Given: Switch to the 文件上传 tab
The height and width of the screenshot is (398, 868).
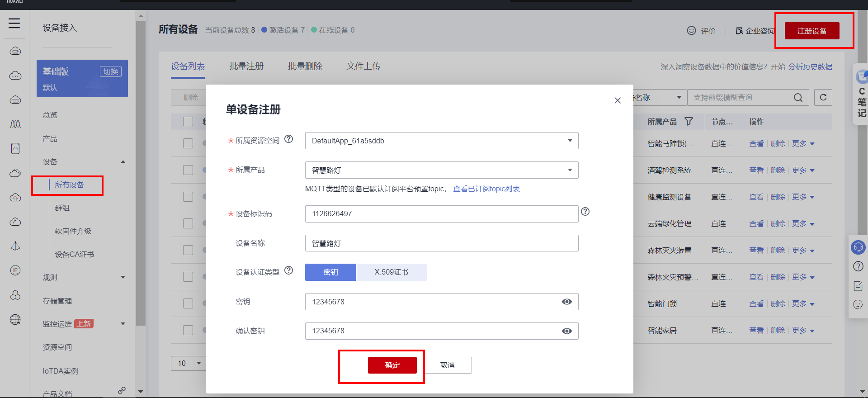Looking at the screenshot, I should coord(363,66).
